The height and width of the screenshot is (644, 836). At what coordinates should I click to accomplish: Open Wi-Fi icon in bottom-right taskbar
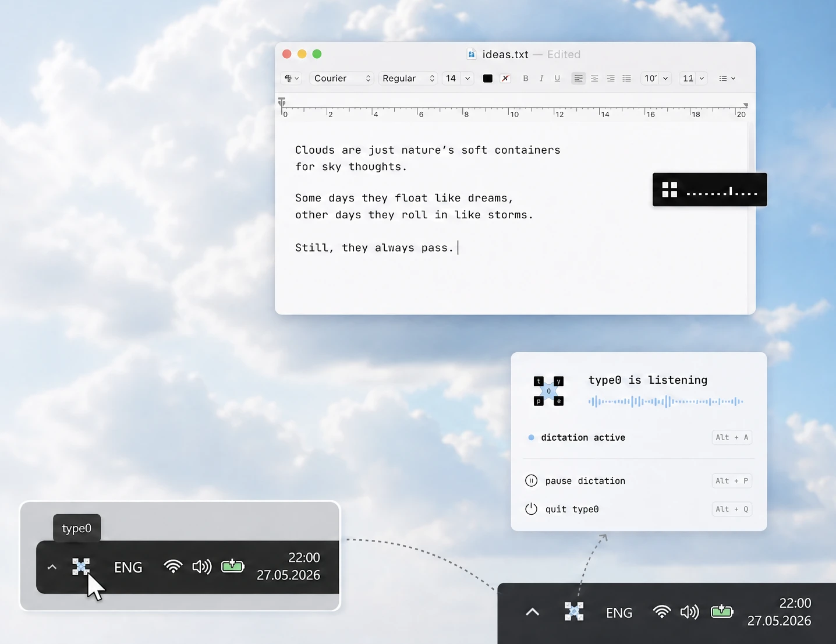point(661,611)
